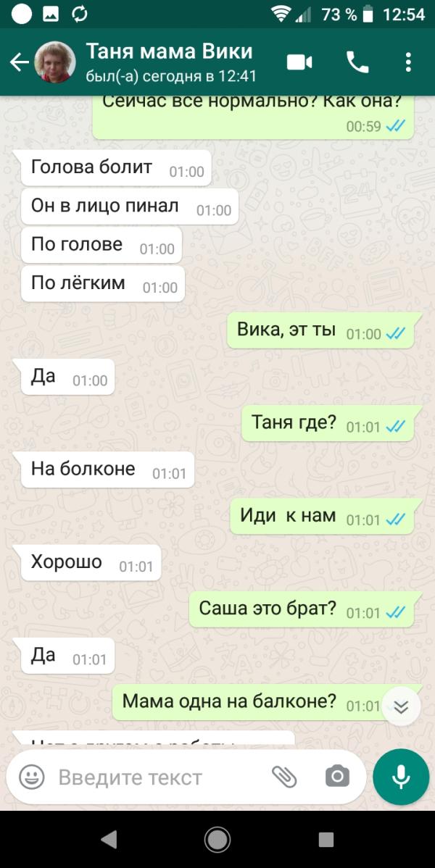Tap the 'На болконе' message bubble
435x868 pixels.
[x=107, y=470]
